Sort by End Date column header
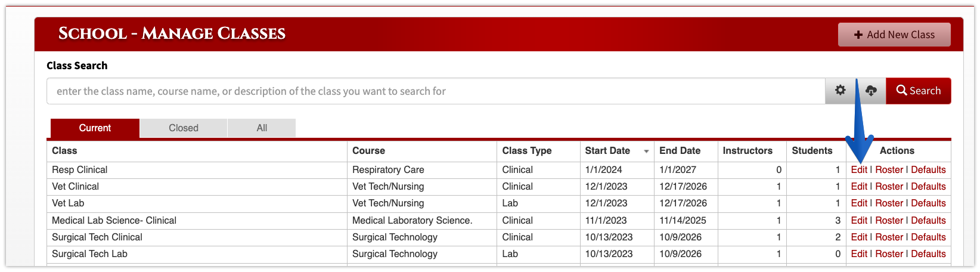The image size is (980, 272). point(680,150)
